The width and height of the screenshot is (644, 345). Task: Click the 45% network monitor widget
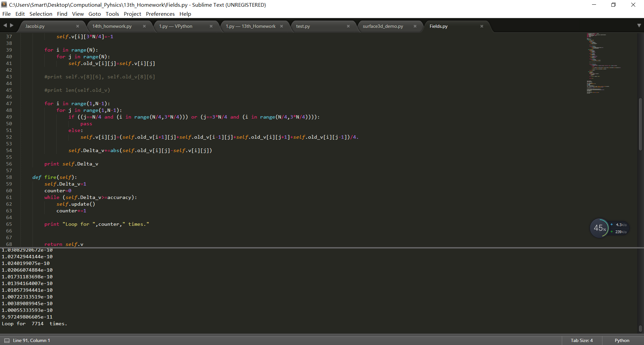[599, 228]
